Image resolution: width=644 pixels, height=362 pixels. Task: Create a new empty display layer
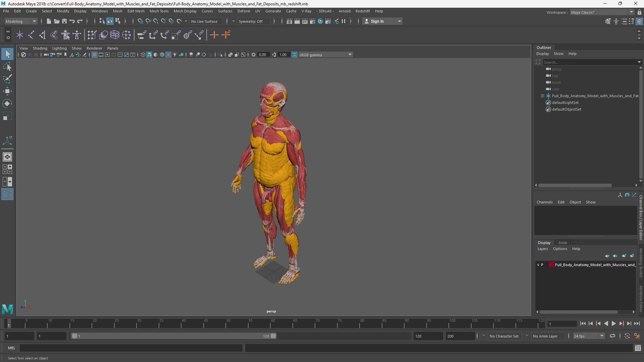(624, 256)
